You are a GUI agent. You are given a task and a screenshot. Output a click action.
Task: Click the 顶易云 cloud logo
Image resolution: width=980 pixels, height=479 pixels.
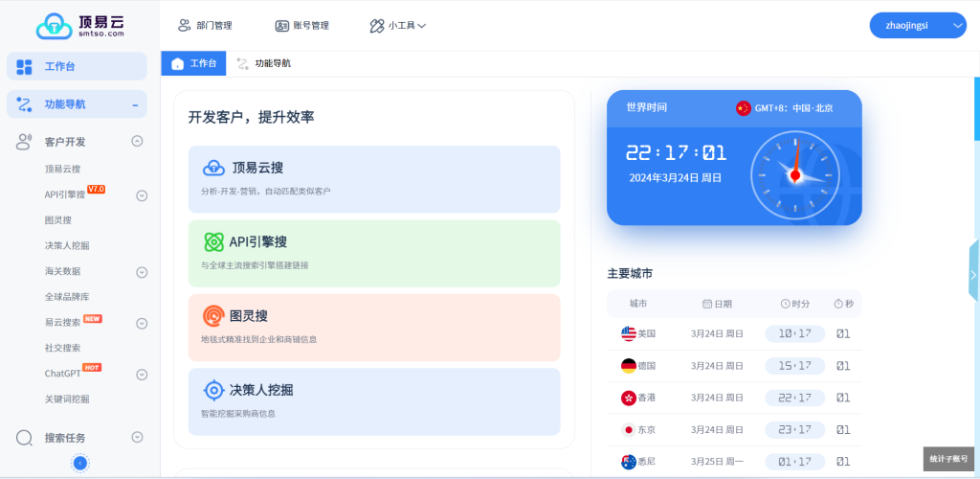click(54, 26)
